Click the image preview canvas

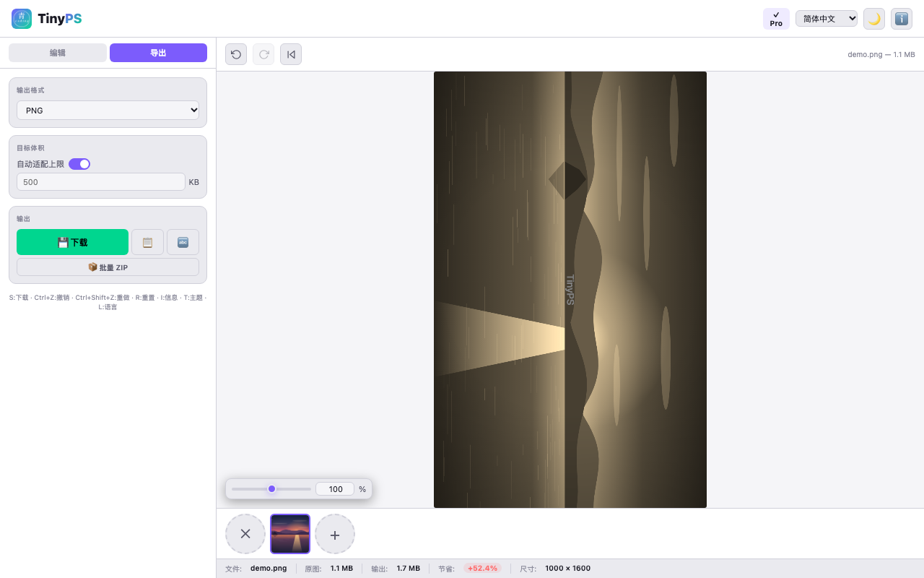point(570,290)
